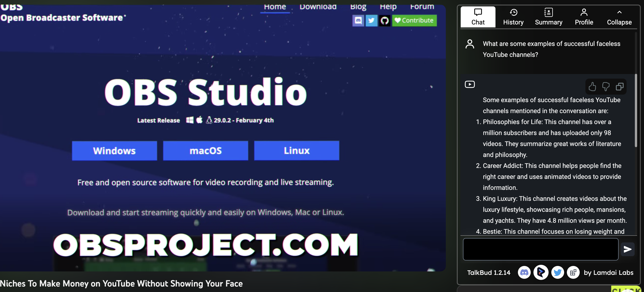Image resolution: width=644 pixels, height=292 pixels.
Task: Click the chat panel vertical scrollbar
Action: click(636, 110)
